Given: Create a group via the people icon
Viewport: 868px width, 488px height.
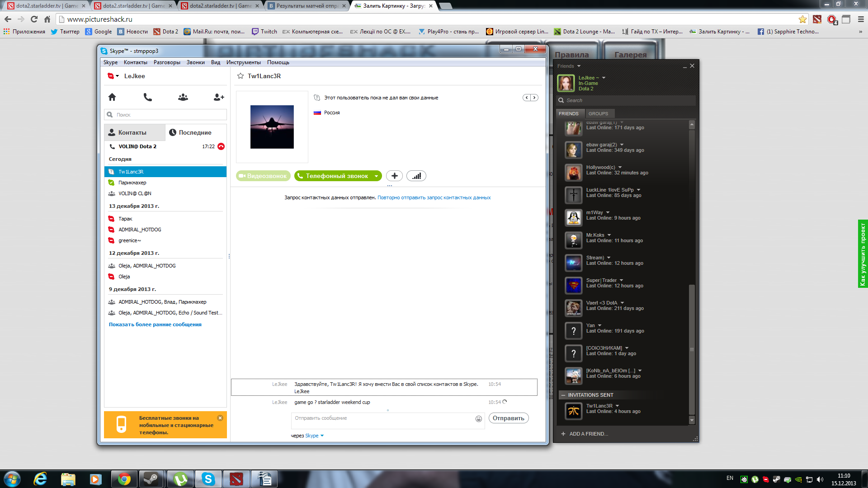Looking at the screenshot, I should click(183, 97).
